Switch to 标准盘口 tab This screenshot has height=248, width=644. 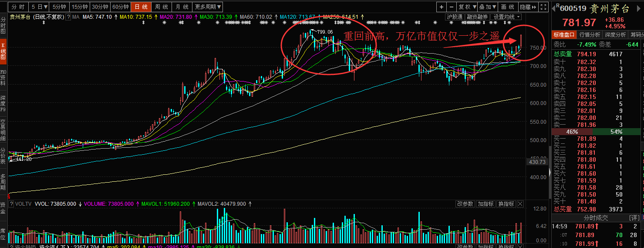[x=564, y=35]
